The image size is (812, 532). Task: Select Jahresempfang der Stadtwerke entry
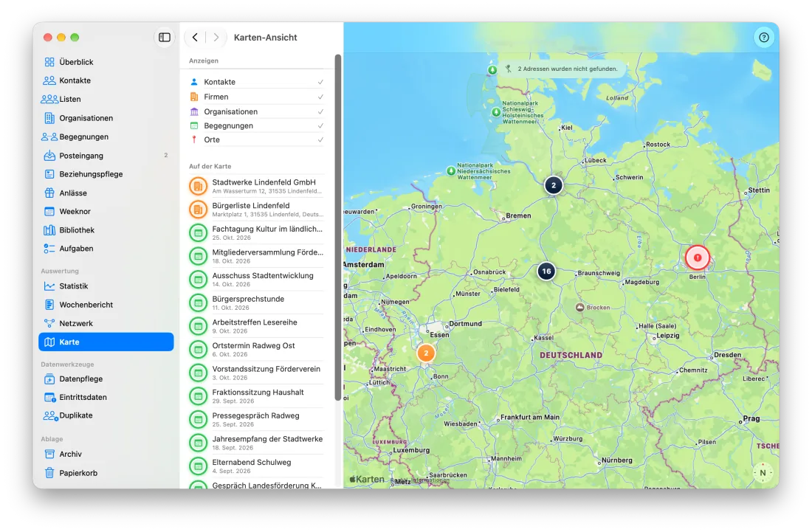point(257,443)
